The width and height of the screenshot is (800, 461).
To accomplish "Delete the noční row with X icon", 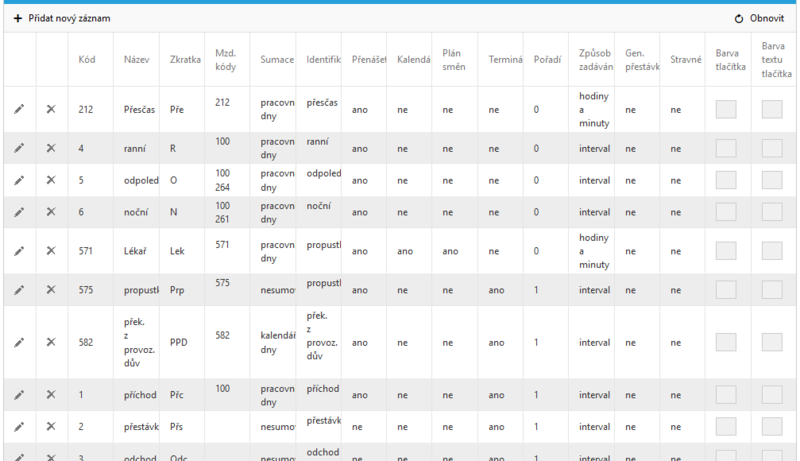I will [51, 212].
